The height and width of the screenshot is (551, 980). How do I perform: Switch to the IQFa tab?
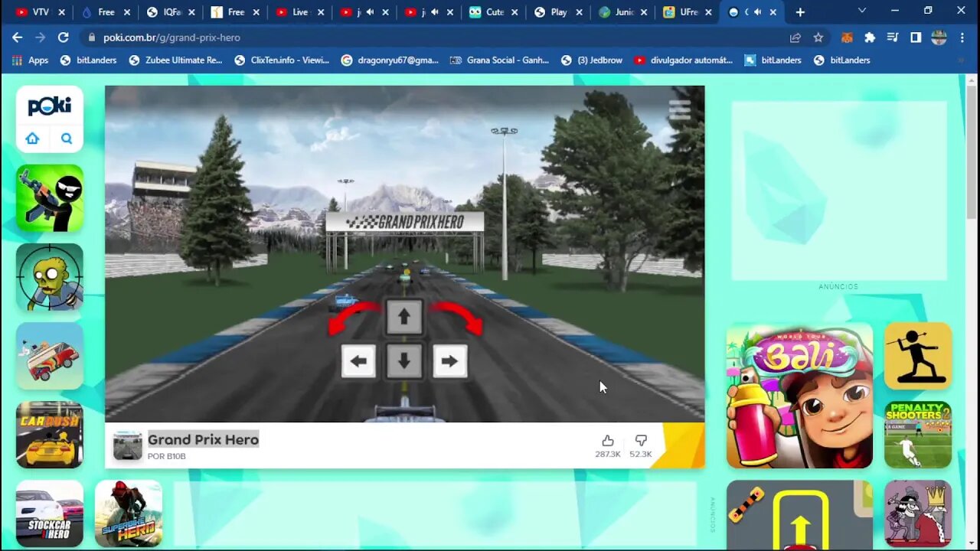click(x=170, y=12)
